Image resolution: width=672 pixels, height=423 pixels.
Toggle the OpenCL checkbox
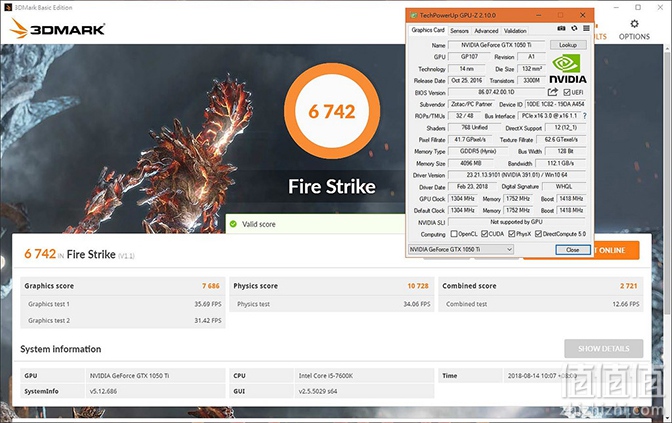pos(454,234)
